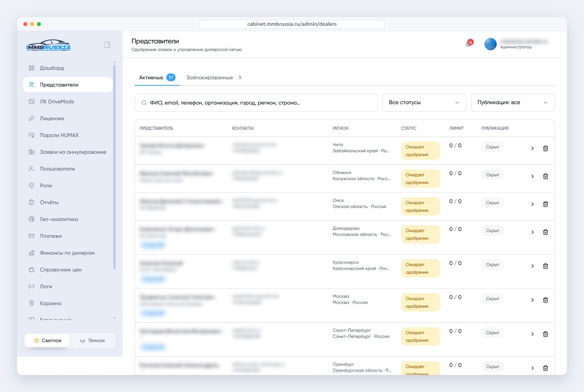Image resolution: width=584 pixels, height=392 pixels.
Task: Delete the Санкт-Петербург dealer row
Action: pos(546,334)
